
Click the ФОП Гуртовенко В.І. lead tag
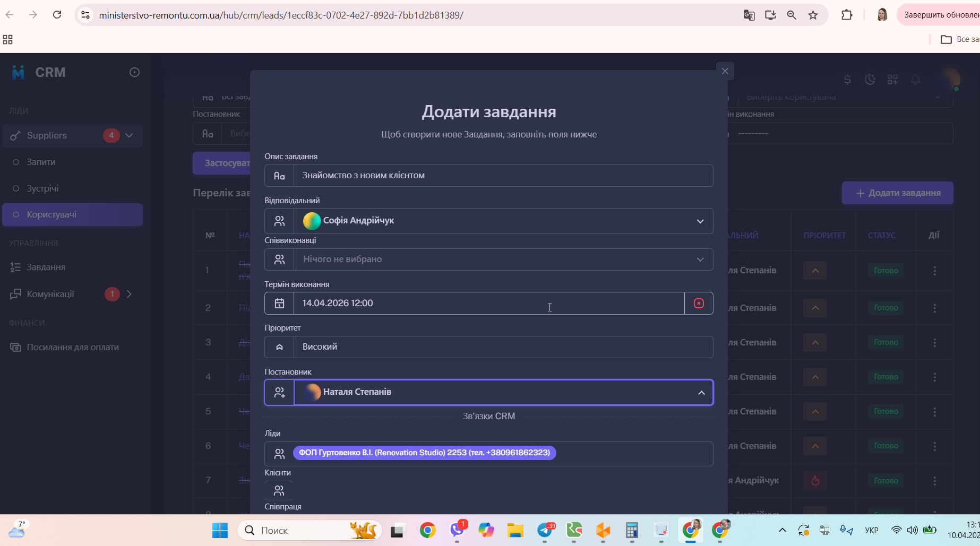click(x=424, y=453)
